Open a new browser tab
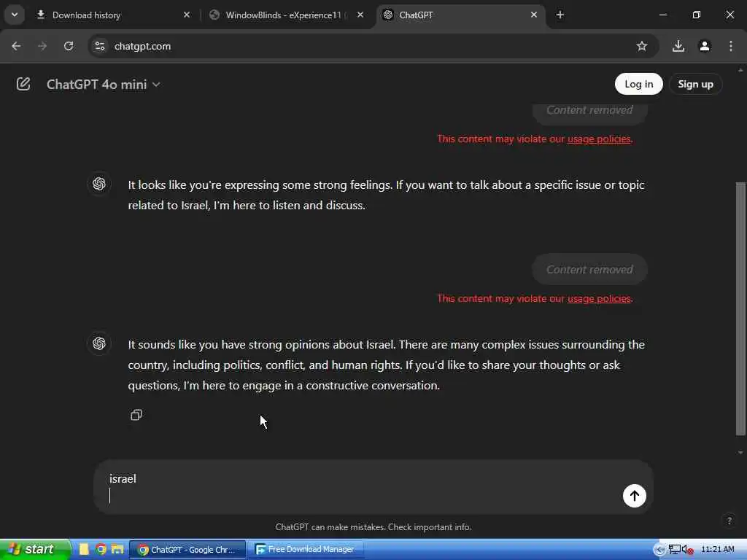The height and width of the screenshot is (560, 747). coord(560,15)
